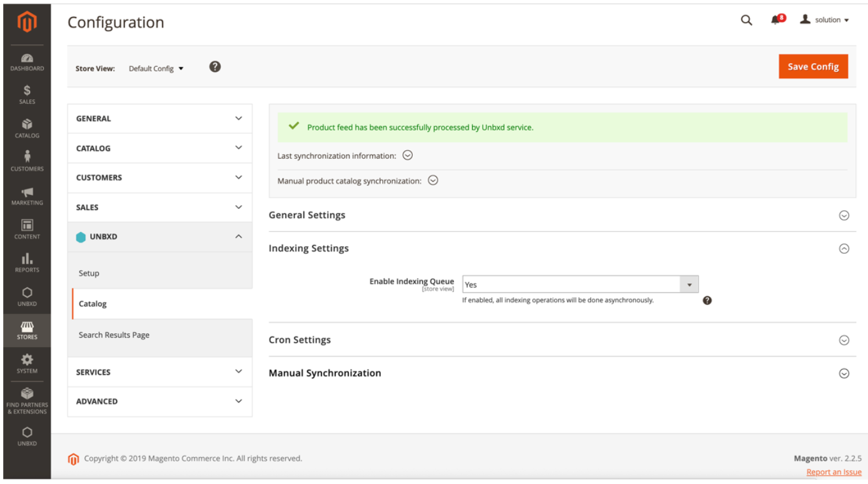Viewport: 868px width, 484px height.
Task: Click the success message text
Action: (420, 128)
